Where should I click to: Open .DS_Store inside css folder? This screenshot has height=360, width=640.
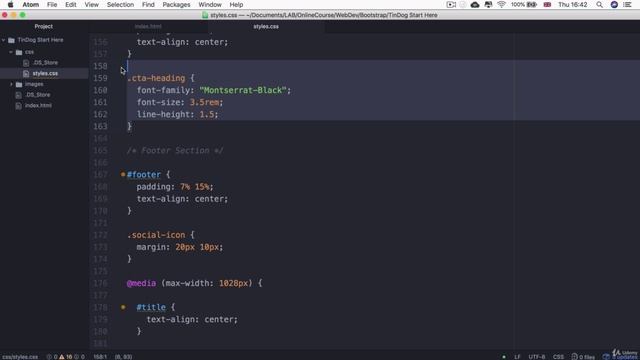(x=45, y=63)
